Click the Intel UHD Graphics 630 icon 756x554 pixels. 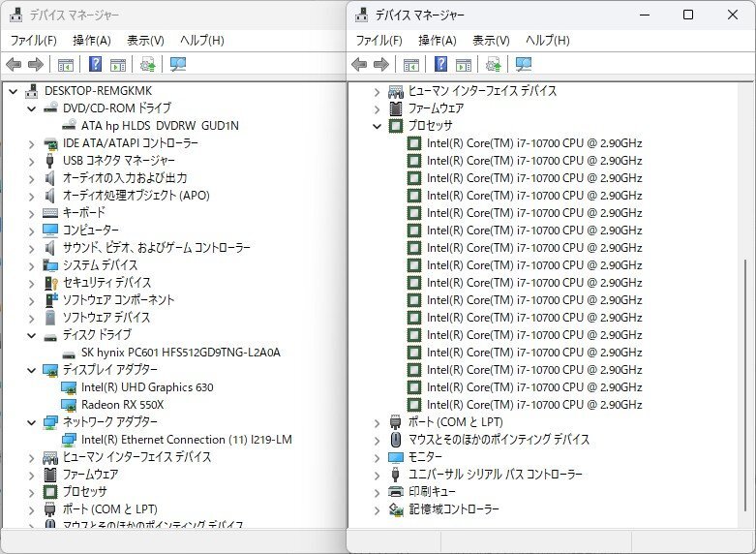click(x=69, y=387)
